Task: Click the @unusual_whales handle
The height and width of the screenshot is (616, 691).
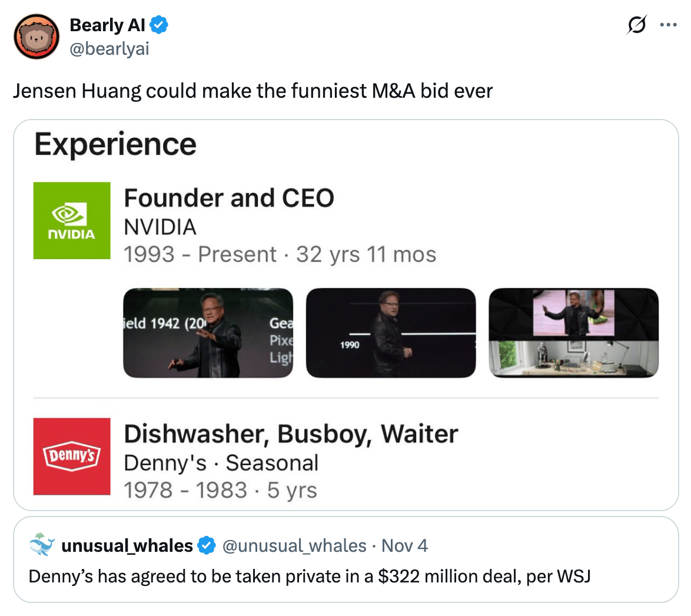Action: tap(294, 546)
